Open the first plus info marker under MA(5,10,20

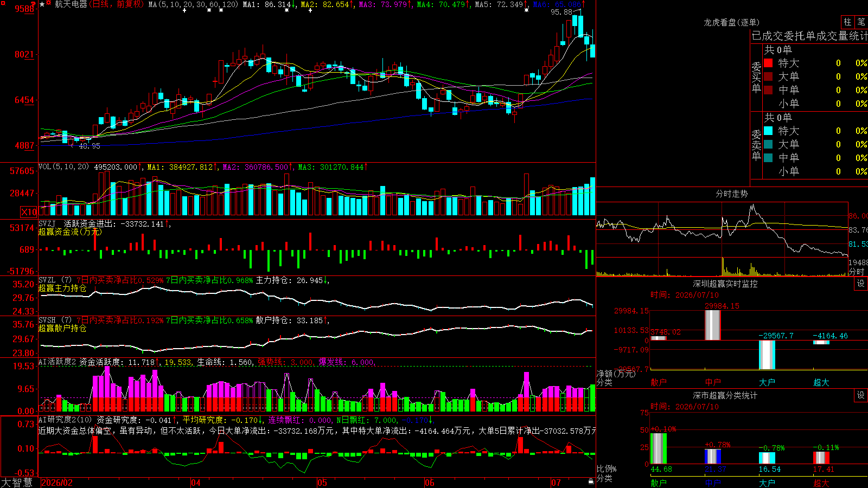tap(184, 10)
